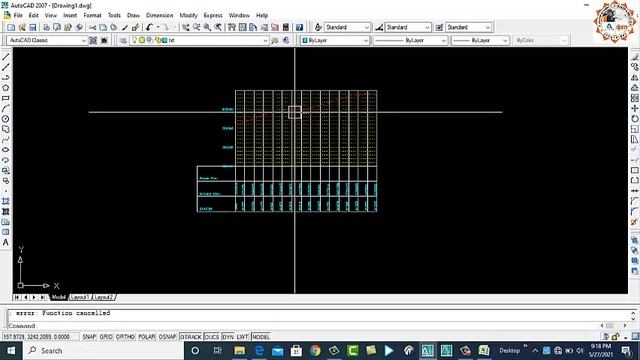The height and width of the screenshot is (360, 640).
Task: Select the Spline tool
Action: pos(6,140)
